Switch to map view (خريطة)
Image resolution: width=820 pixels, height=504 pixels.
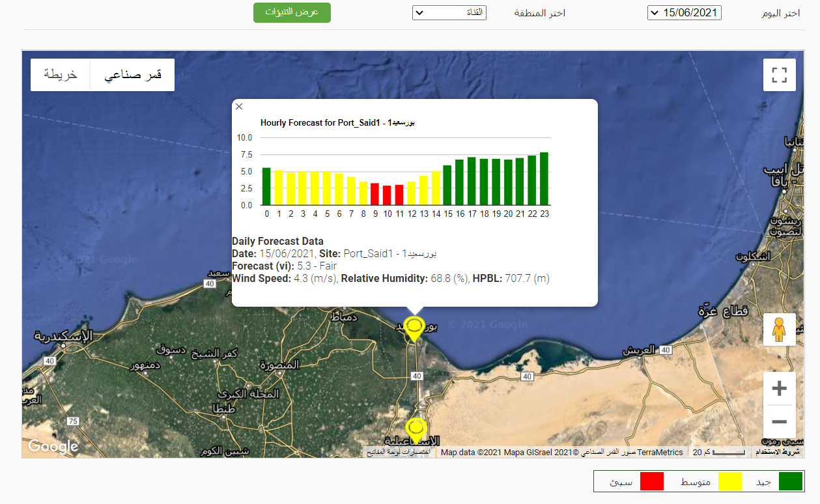pos(61,75)
